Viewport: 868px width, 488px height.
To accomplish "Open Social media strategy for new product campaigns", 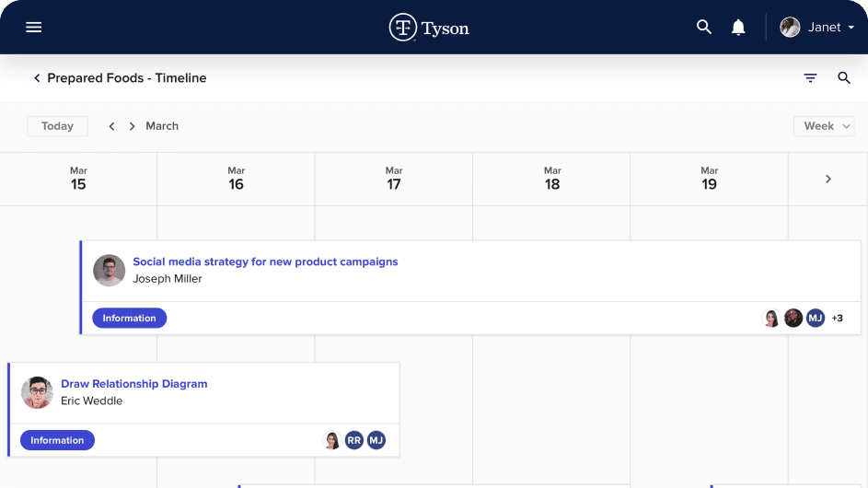I will point(265,261).
